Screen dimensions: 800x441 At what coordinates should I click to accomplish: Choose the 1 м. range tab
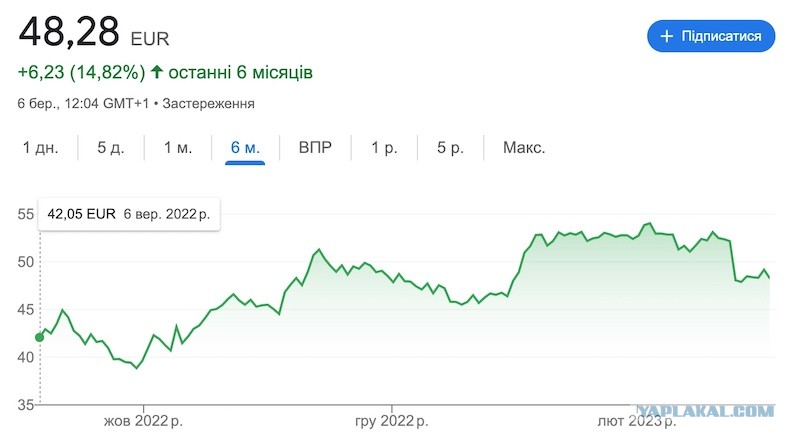pyautogui.click(x=178, y=148)
